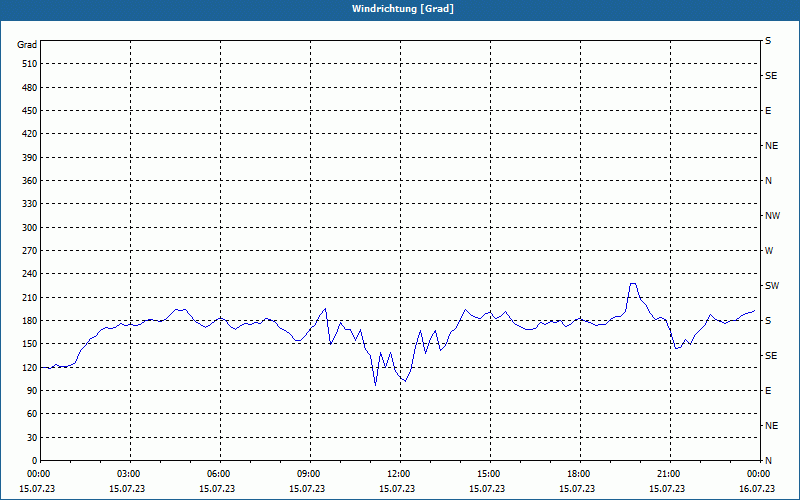This screenshot has height=500, width=800.
Task: Click the 270 y-axis tick label
Action: [30, 251]
